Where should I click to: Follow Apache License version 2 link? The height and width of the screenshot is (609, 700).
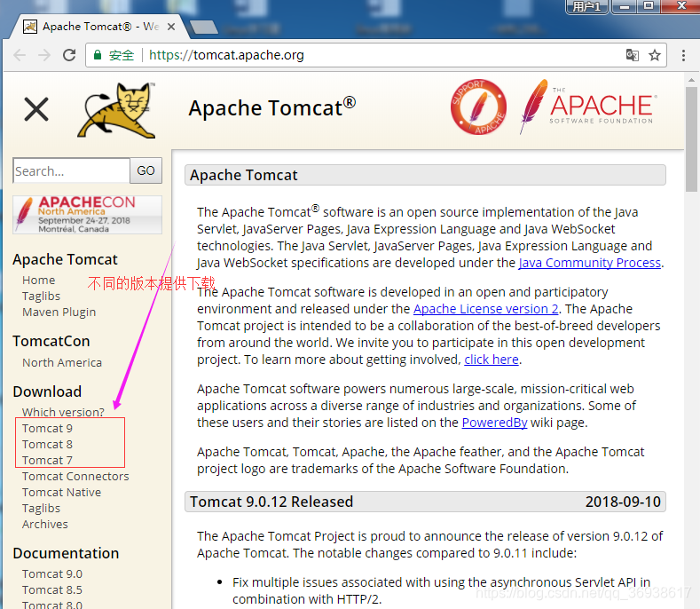coord(485,309)
